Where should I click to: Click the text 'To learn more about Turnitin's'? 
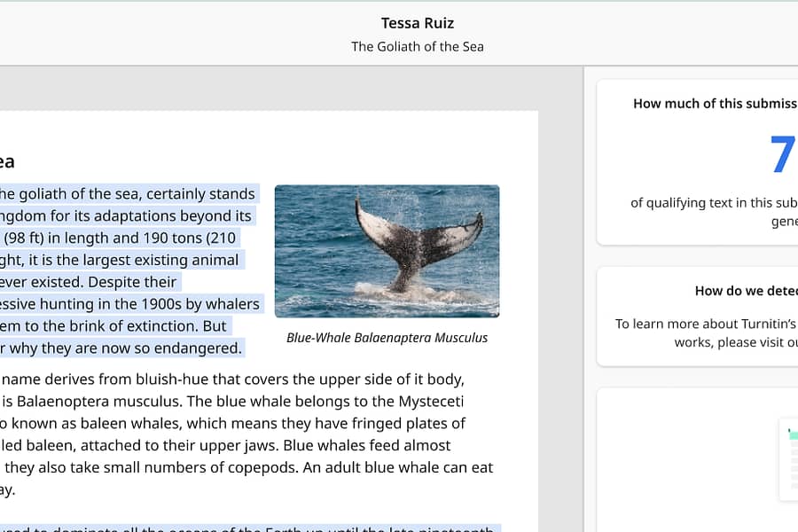coord(707,324)
